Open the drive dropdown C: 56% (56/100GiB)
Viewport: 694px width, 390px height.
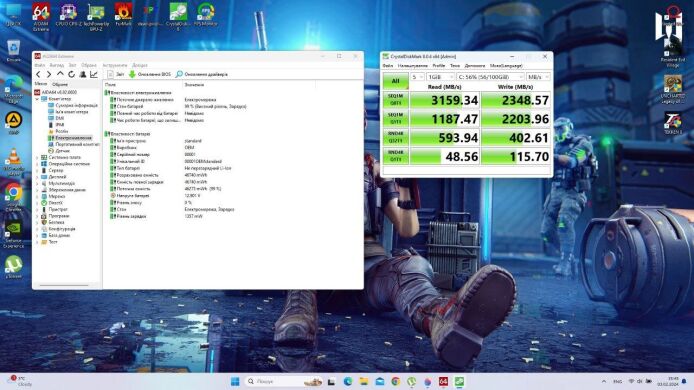point(490,77)
